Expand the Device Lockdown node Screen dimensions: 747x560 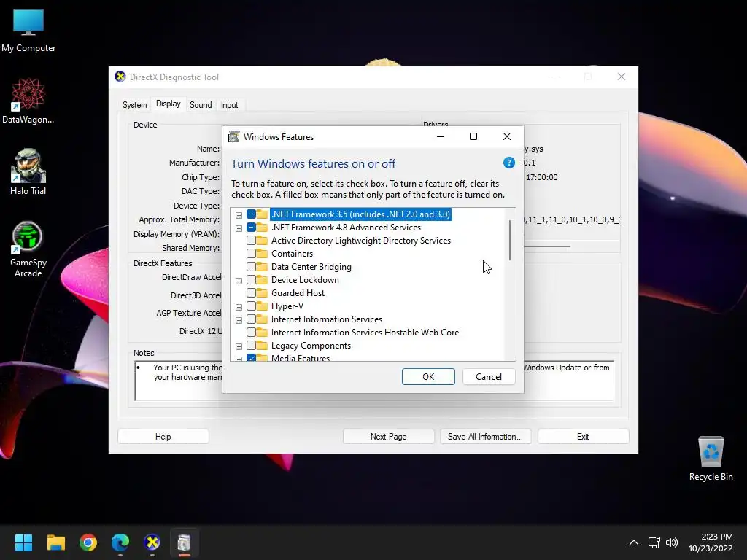[x=239, y=281]
